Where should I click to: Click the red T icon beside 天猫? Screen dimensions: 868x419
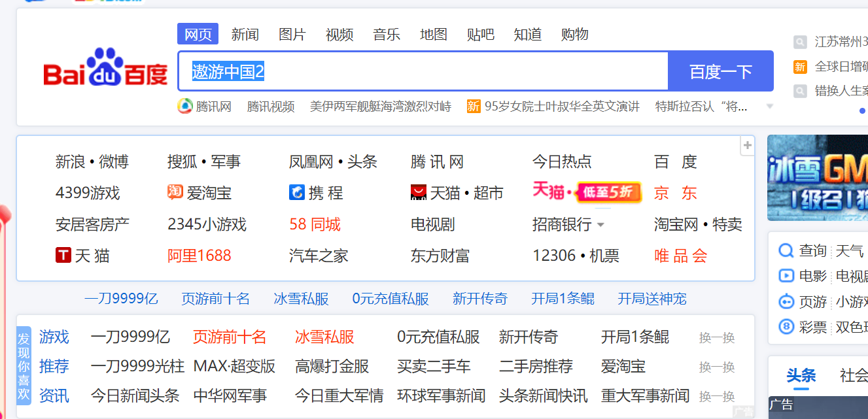[63, 255]
